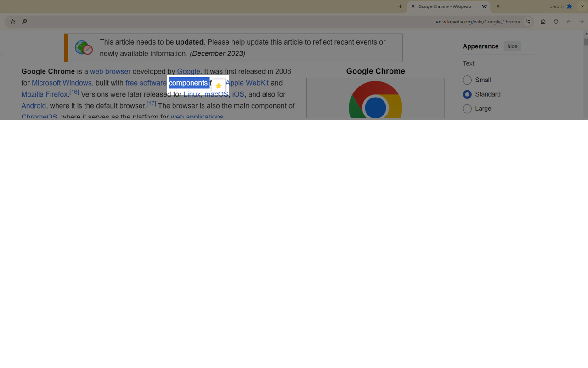Click the highlighted word 'components'
This screenshot has width=588, height=368.
188,83
